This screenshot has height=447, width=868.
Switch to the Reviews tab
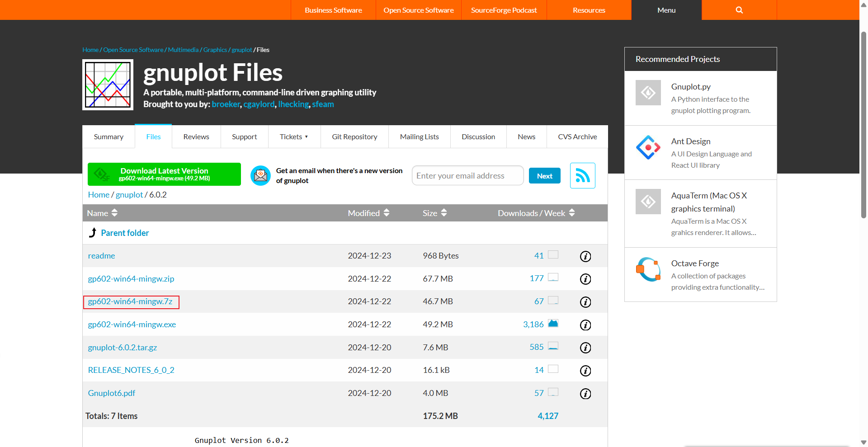(196, 136)
